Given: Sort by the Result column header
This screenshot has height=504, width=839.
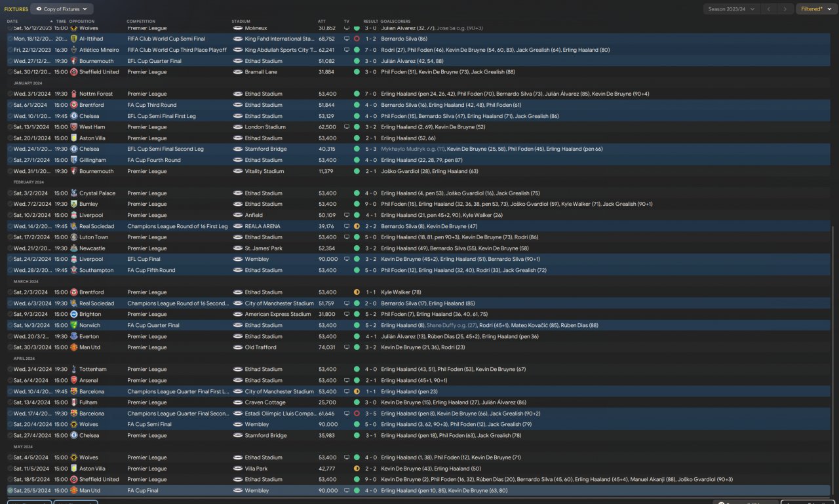Looking at the screenshot, I should click(x=370, y=21).
